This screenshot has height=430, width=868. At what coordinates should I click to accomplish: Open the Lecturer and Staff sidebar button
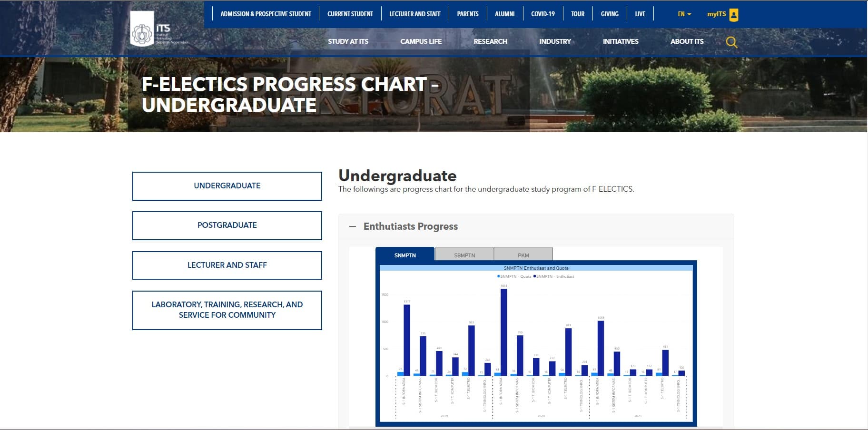coord(227,265)
